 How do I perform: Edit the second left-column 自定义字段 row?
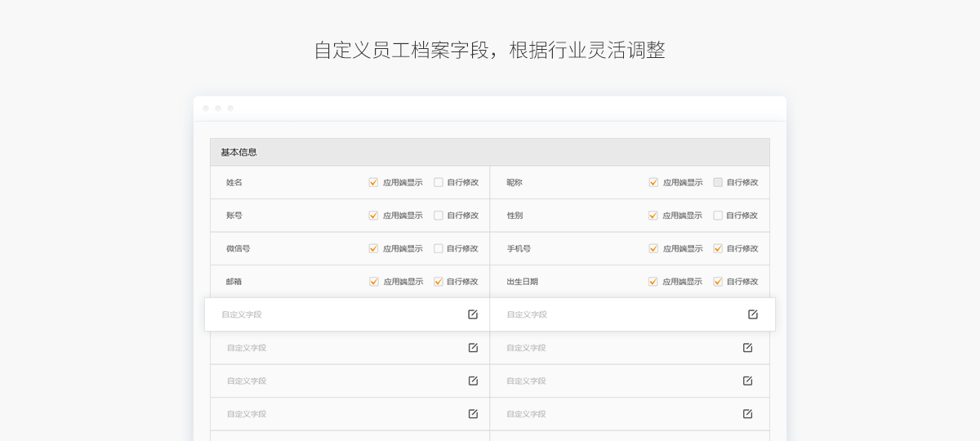[x=473, y=348]
